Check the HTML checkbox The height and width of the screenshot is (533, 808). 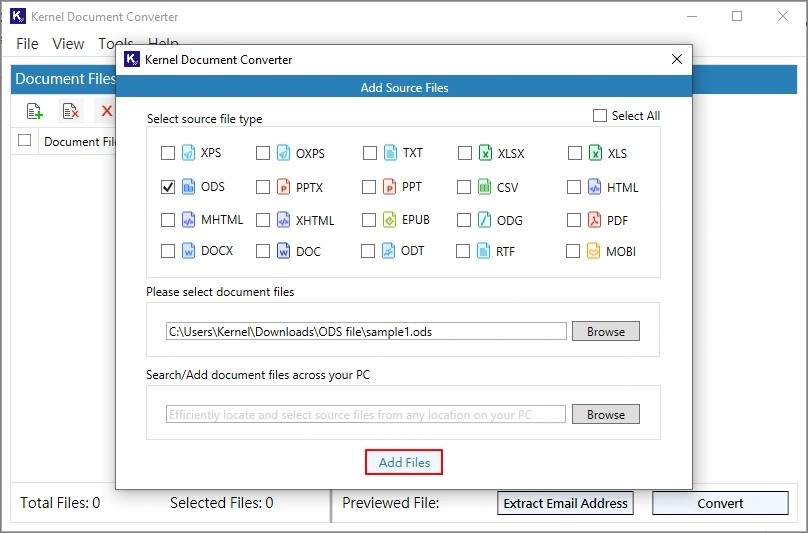[574, 187]
